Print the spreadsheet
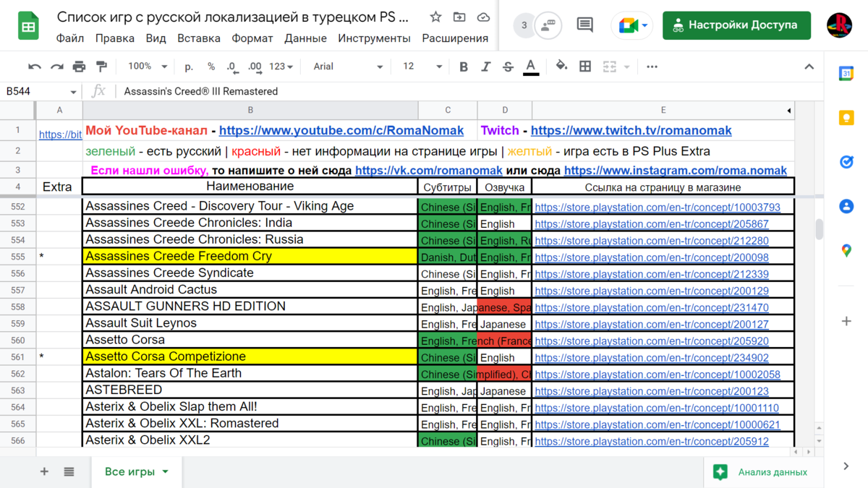The width and height of the screenshot is (868, 488). coord(79,67)
